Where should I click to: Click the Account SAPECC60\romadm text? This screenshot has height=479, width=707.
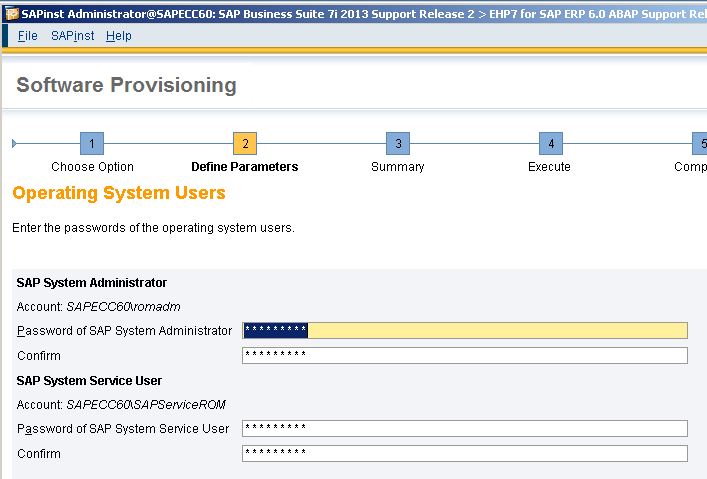(x=98, y=307)
